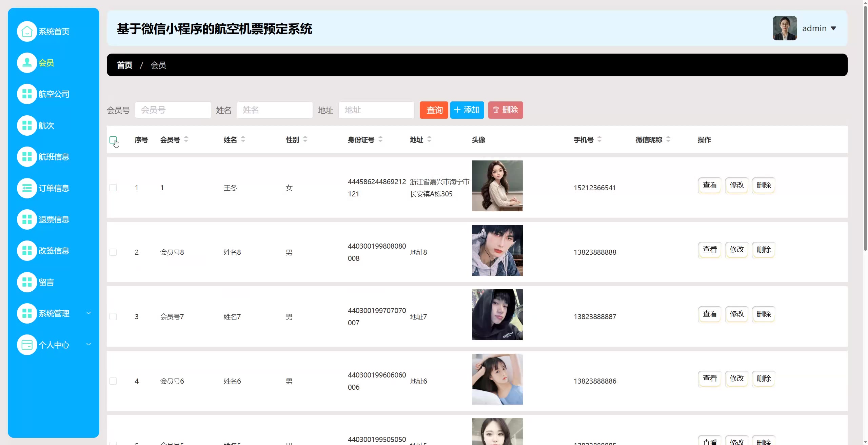
Task: Click the 退票信息 grid icon
Action: (x=27, y=219)
